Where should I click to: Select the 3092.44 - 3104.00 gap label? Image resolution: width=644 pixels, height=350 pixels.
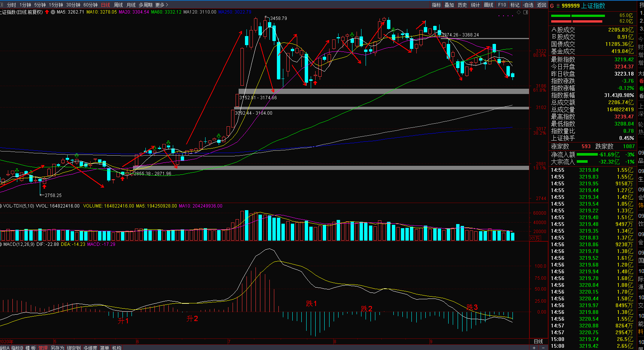pyautogui.click(x=254, y=113)
